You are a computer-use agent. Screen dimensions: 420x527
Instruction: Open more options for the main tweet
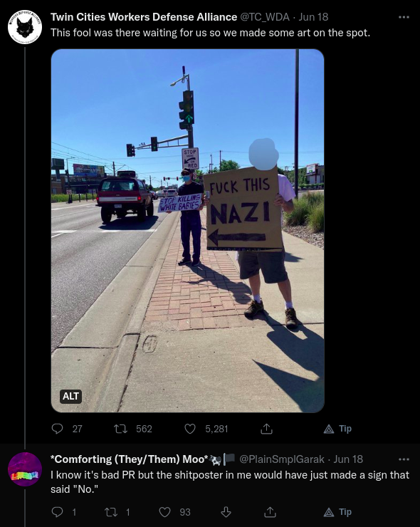(x=404, y=17)
